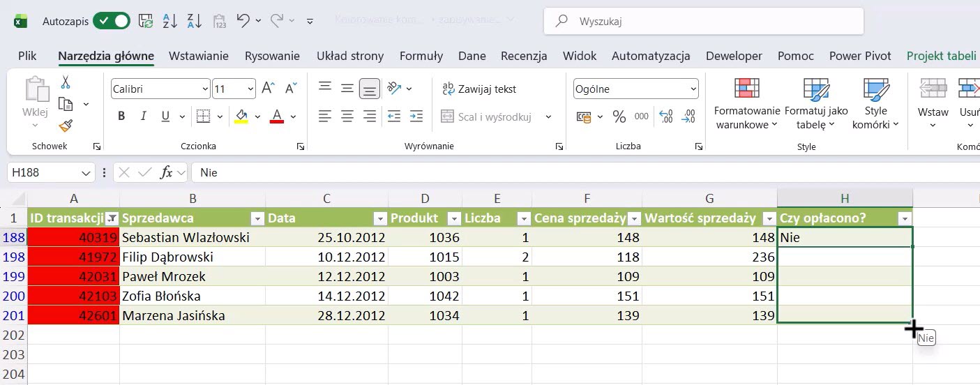Cut selection with scissors icon
Screen dimensions: 980x385
coord(66,82)
